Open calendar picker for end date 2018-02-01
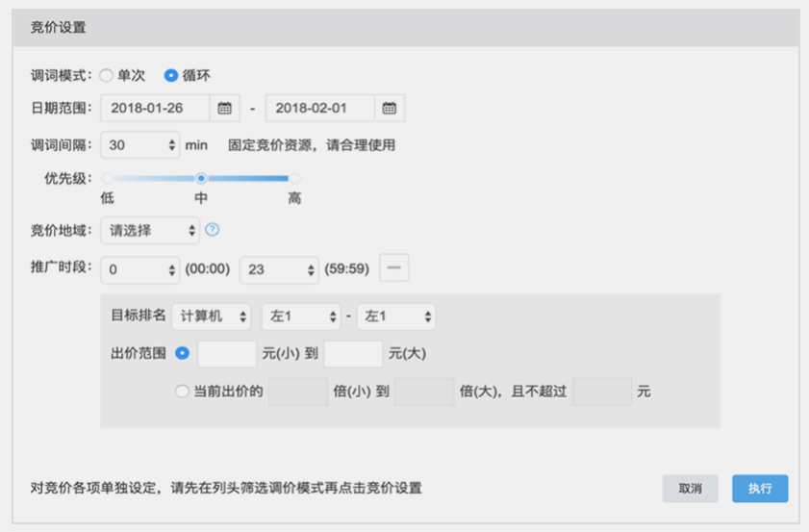Viewport: 809px width, 532px height. point(390,108)
